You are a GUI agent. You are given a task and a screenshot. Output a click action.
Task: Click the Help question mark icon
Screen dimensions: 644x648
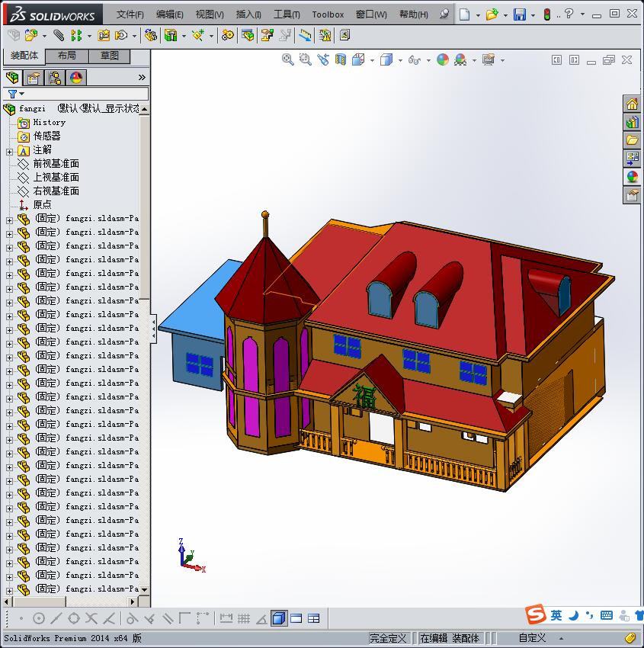[x=569, y=14]
